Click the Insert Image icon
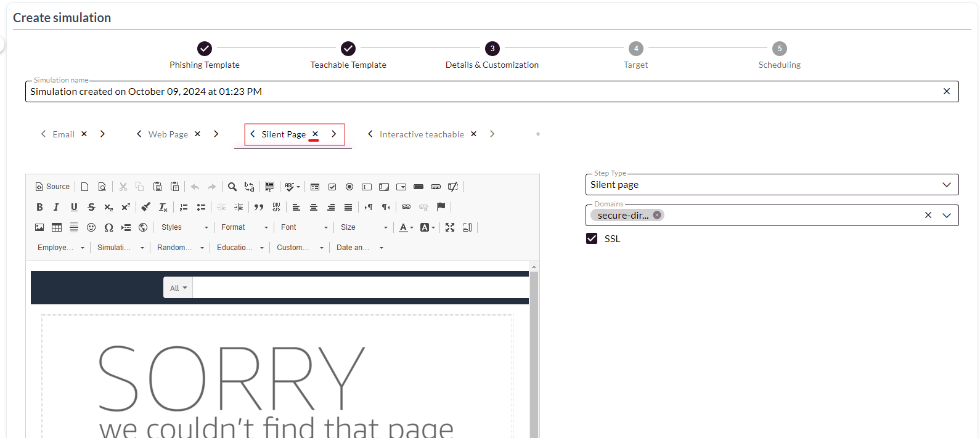980x438 pixels. [x=39, y=227]
